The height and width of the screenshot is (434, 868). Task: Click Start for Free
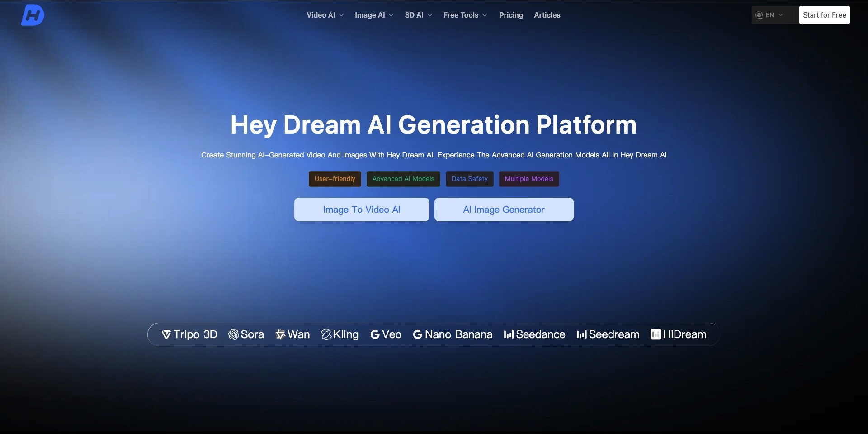[x=824, y=15]
